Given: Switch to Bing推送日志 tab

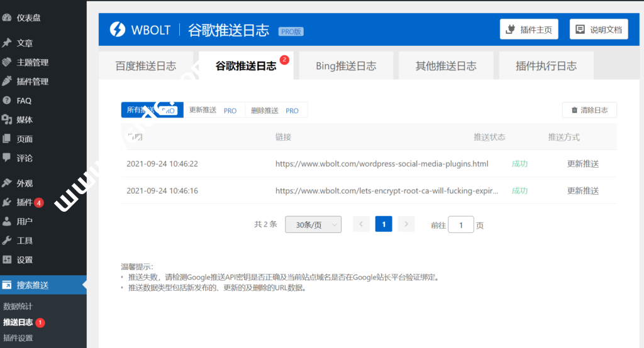Looking at the screenshot, I should [346, 66].
